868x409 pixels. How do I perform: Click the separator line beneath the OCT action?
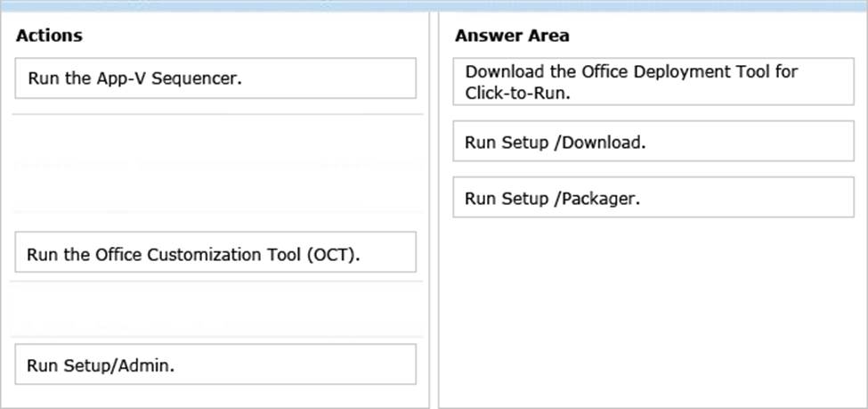217,281
